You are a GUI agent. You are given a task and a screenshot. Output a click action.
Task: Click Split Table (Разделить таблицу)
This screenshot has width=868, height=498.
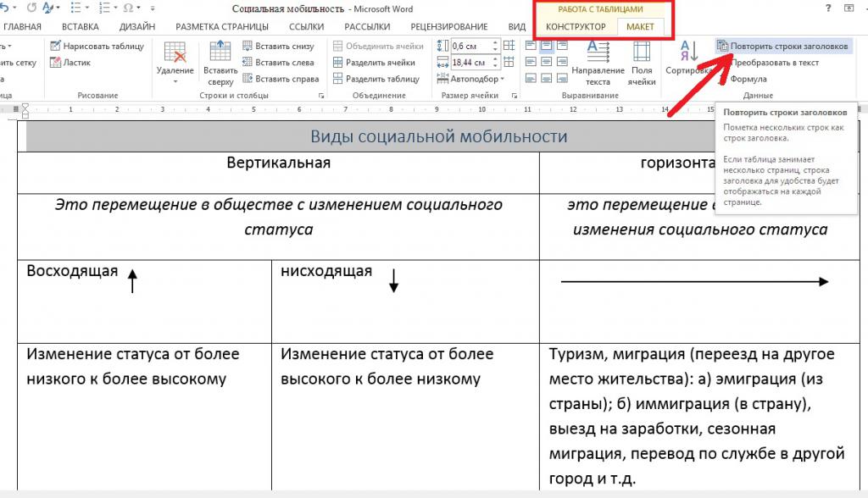(x=376, y=79)
